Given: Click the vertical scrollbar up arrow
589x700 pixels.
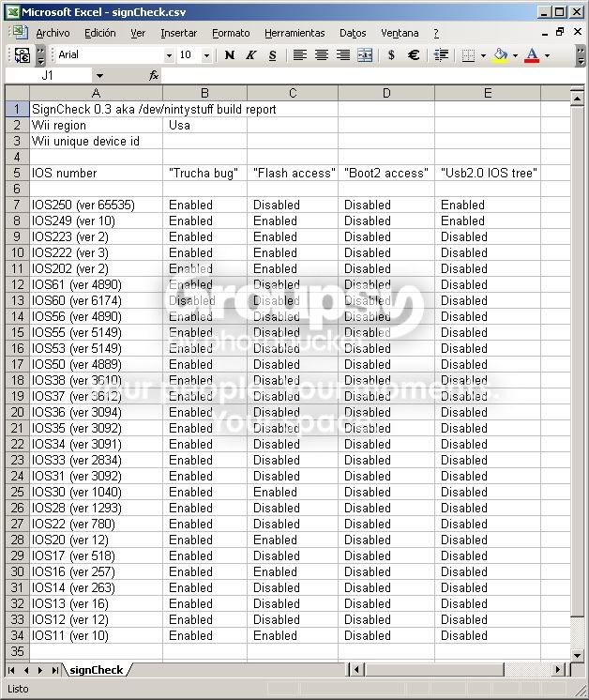Looking at the screenshot, I should tap(577, 98).
